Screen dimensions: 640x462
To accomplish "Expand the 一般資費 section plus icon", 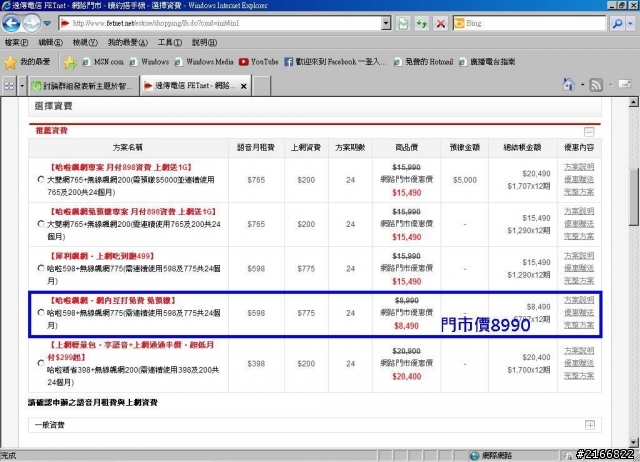I will pyautogui.click(x=590, y=425).
